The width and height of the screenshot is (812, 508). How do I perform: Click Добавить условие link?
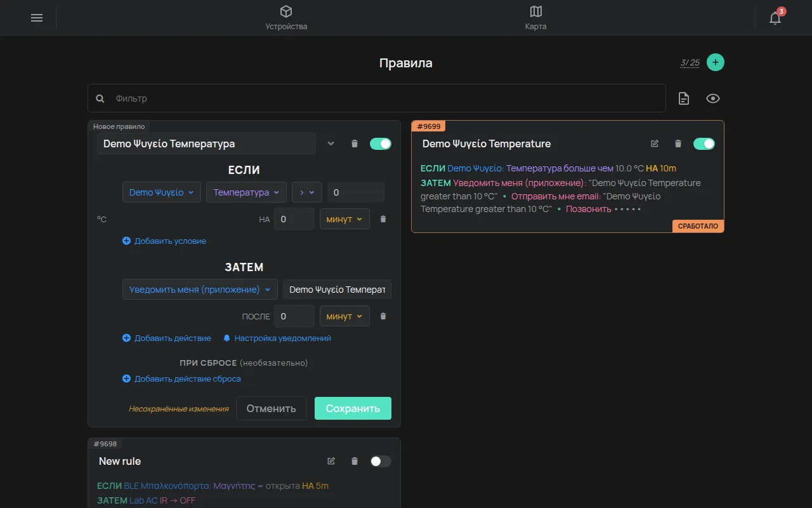(x=164, y=241)
